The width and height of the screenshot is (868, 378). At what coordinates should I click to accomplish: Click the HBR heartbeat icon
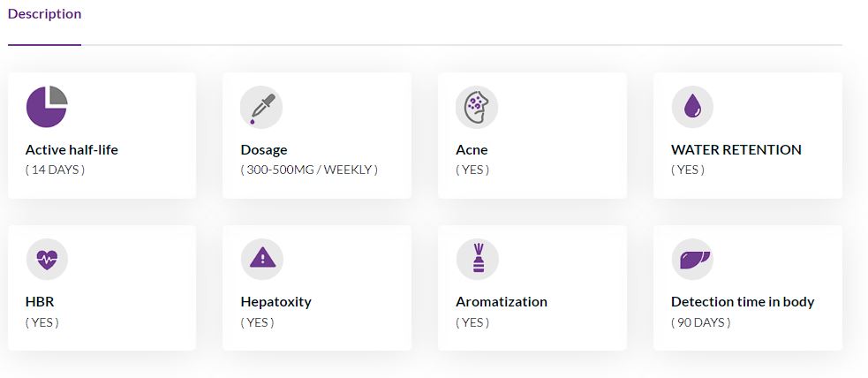(x=47, y=259)
